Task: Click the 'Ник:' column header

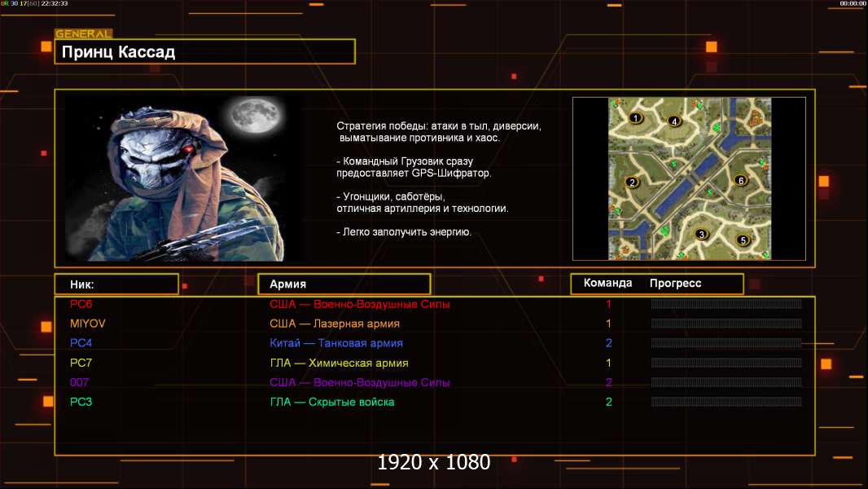Action: coord(116,284)
